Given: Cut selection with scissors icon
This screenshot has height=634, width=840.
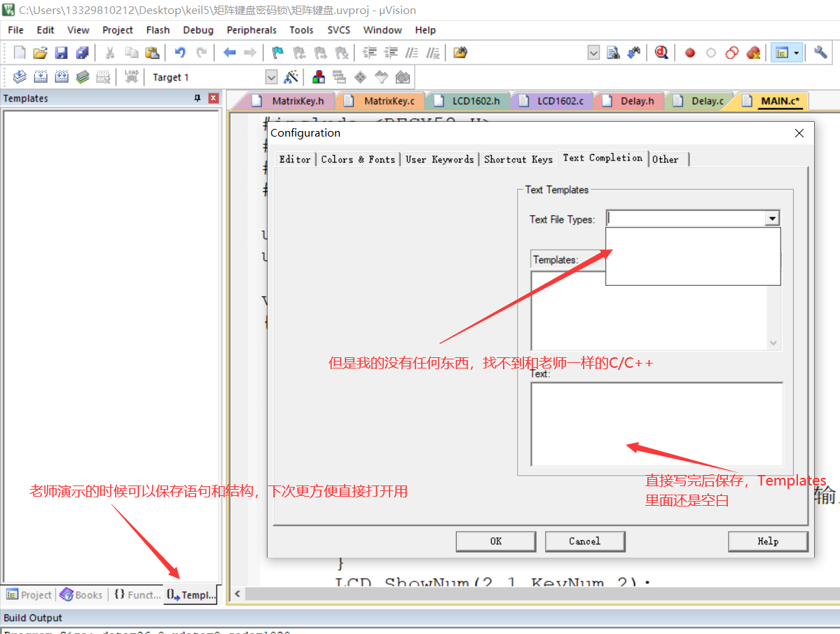Looking at the screenshot, I should click(110, 53).
